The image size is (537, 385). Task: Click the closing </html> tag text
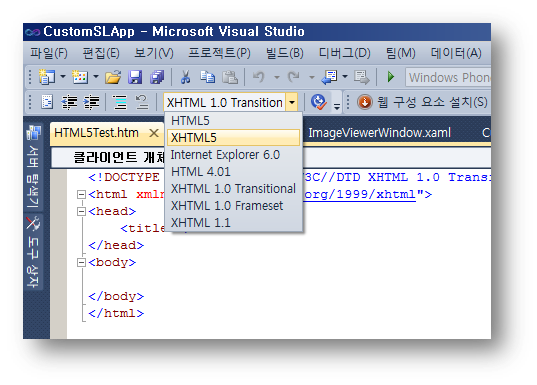[116, 313]
